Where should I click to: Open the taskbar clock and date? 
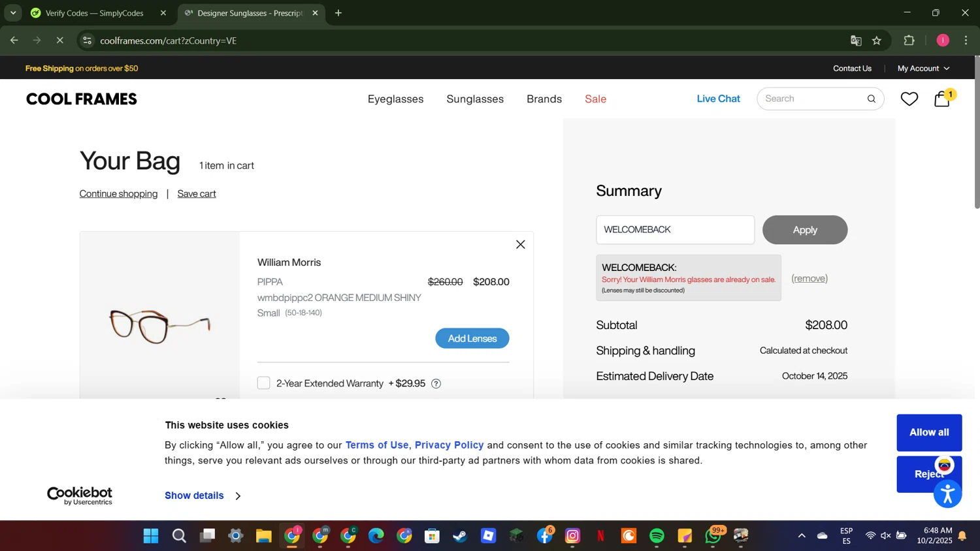[x=934, y=536]
